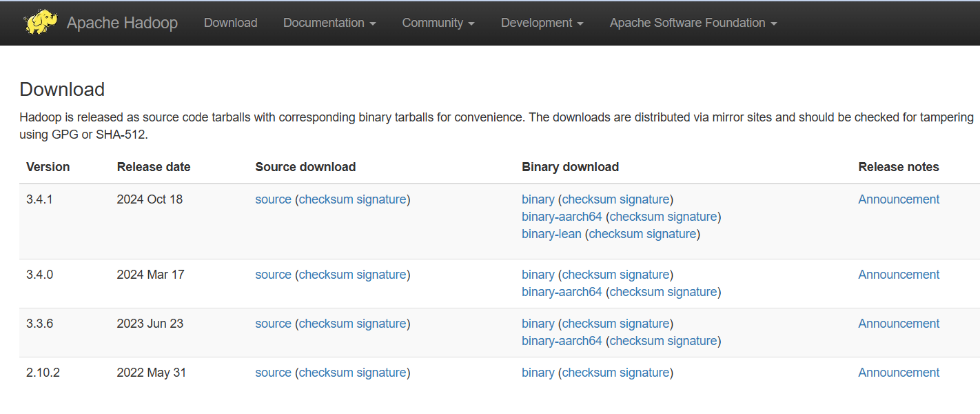The height and width of the screenshot is (414, 980).
Task: Download the 2.10.2 binary tarball
Action: click(538, 373)
